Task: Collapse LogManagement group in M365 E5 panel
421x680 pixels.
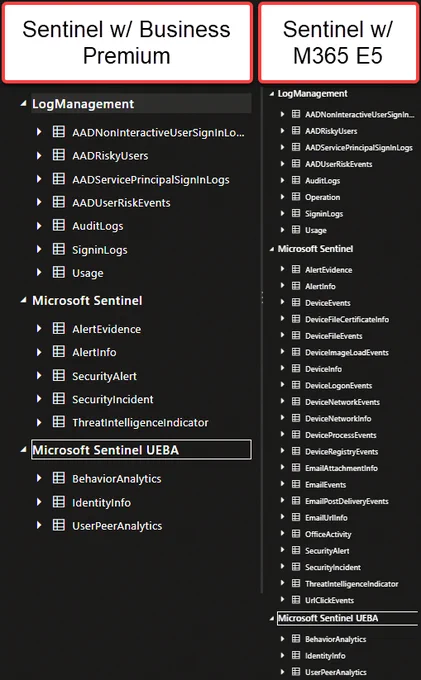Action: (x=272, y=94)
